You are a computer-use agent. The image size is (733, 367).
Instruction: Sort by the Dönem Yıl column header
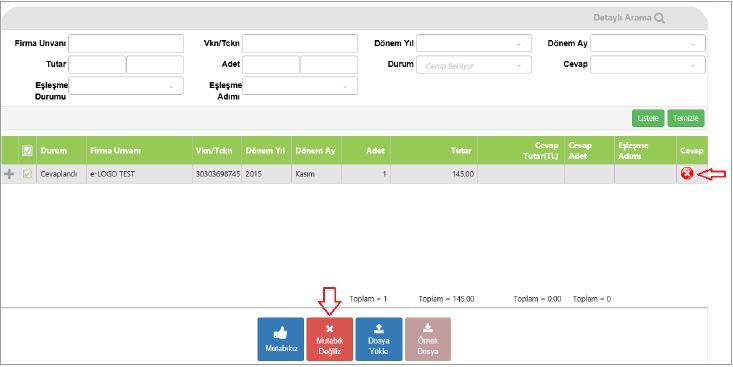(x=266, y=151)
